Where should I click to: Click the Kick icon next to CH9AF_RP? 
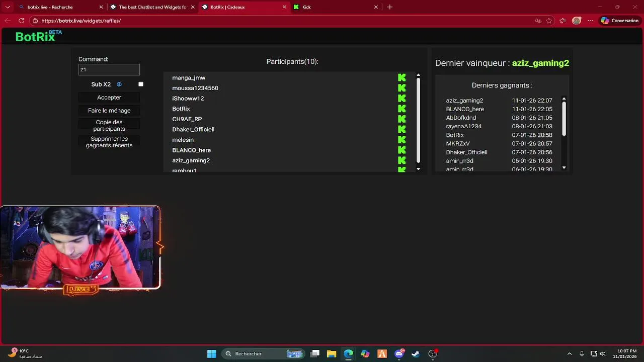pyautogui.click(x=401, y=119)
